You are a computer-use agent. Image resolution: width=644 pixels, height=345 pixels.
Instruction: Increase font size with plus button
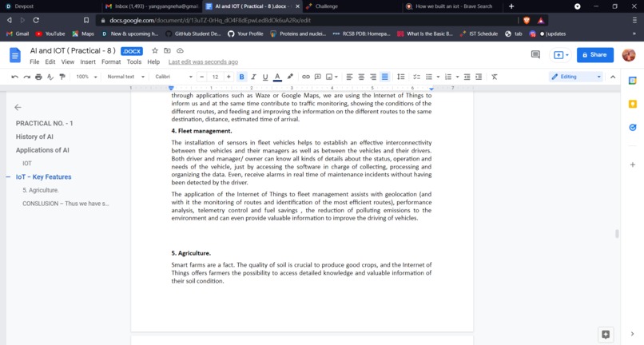pyautogui.click(x=229, y=77)
